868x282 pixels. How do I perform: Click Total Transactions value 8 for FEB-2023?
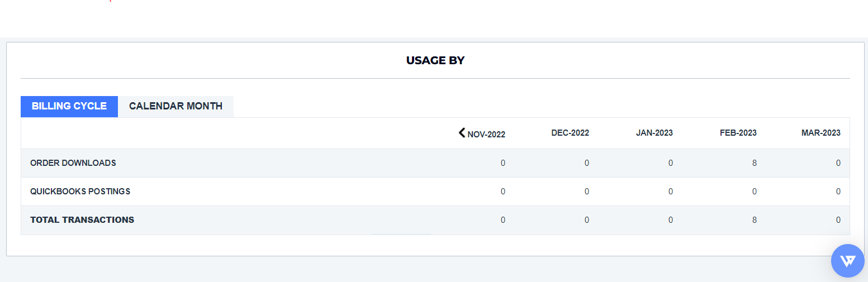tap(755, 220)
